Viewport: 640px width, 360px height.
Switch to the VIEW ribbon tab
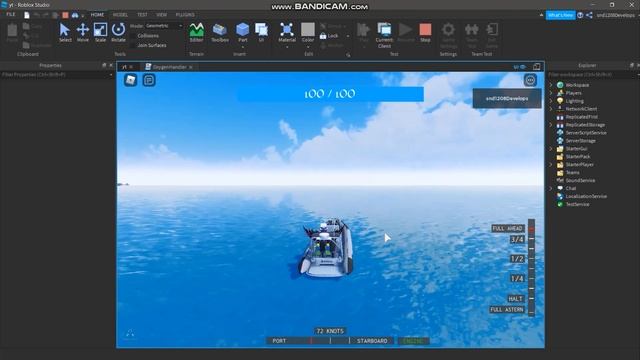(x=162, y=15)
